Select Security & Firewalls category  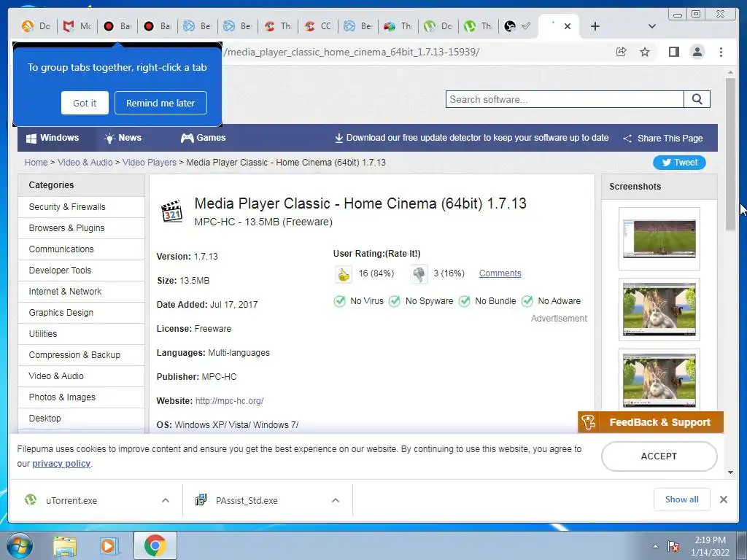coord(82,206)
